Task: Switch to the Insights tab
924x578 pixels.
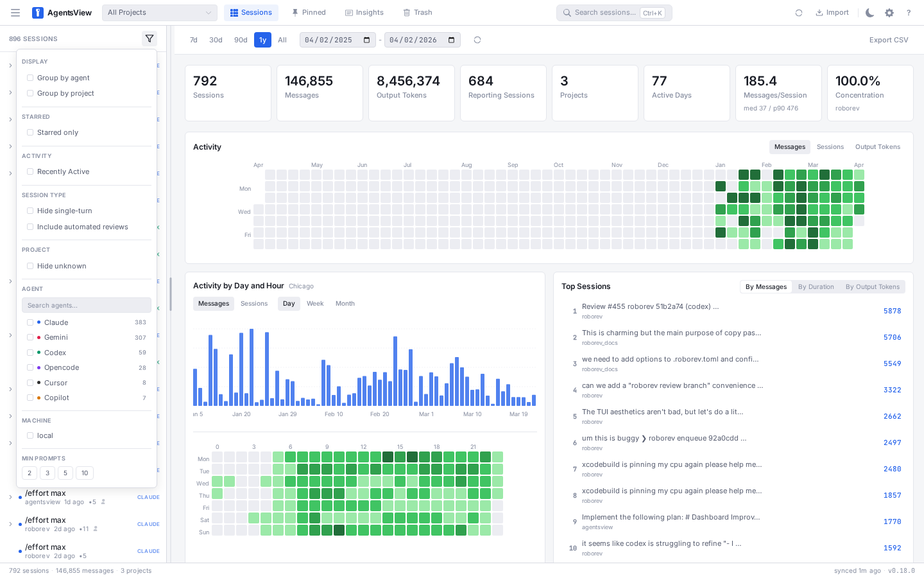Action: point(364,13)
